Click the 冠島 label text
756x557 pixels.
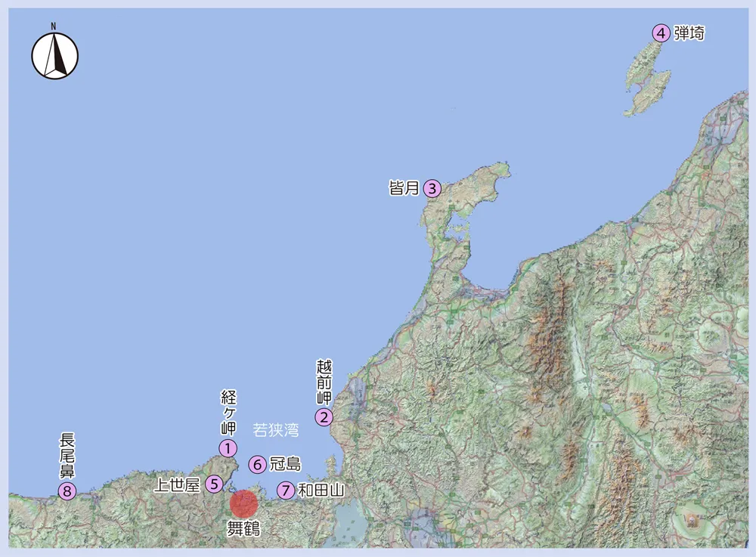coord(286,464)
